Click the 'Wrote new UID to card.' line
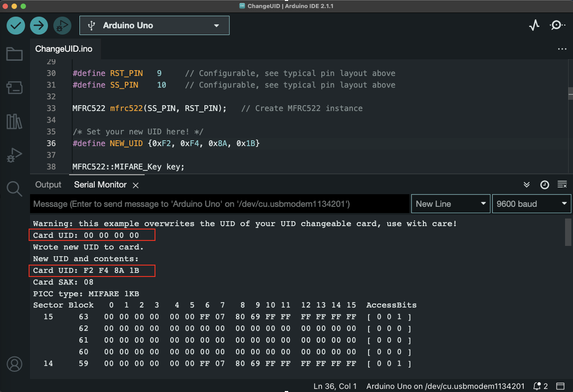Viewport: 573px width, 392px height. point(88,247)
